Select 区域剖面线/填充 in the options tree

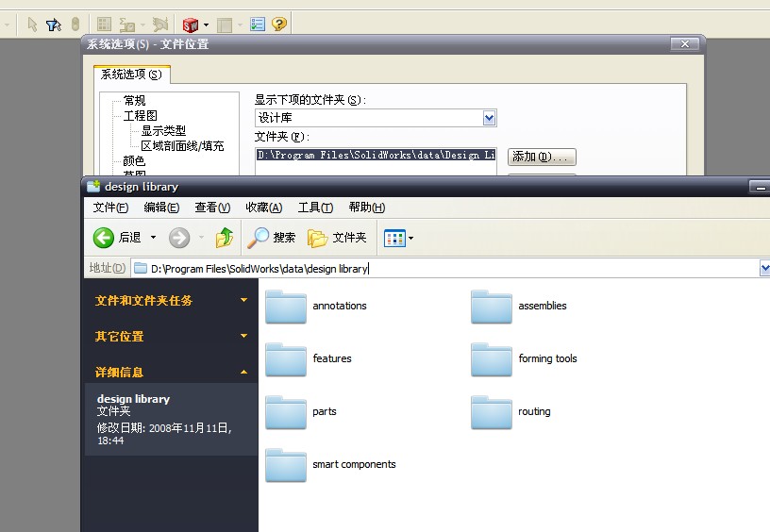(x=183, y=146)
